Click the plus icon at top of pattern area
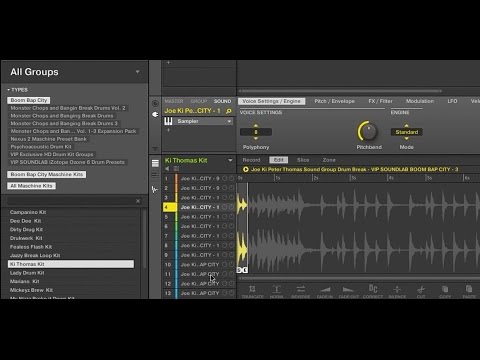The height and width of the screenshot is (360, 480). [x=168, y=62]
